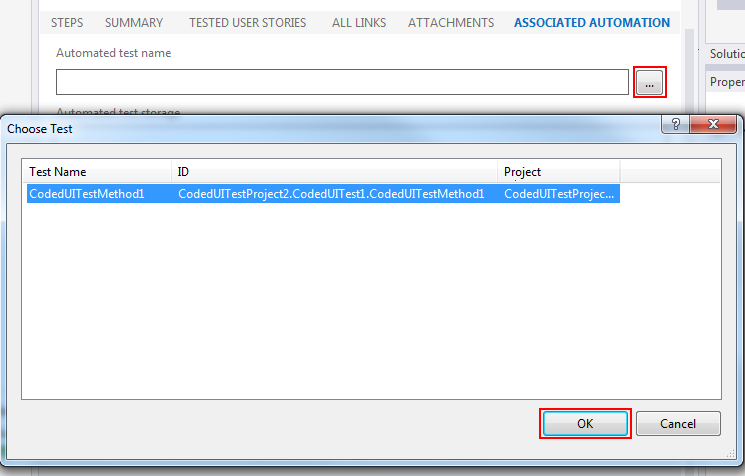Use the resize grip of Choose Test dialog
Viewport: 745px width, 476px height.
coord(731,454)
